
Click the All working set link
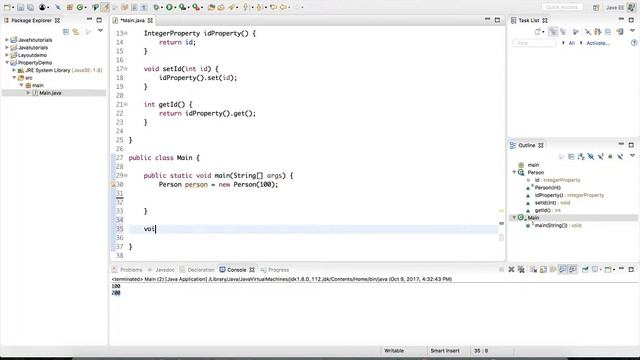point(572,43)
